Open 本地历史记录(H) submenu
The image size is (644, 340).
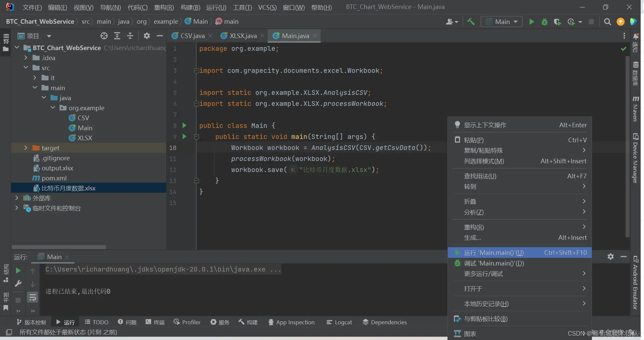click(520, 304)
